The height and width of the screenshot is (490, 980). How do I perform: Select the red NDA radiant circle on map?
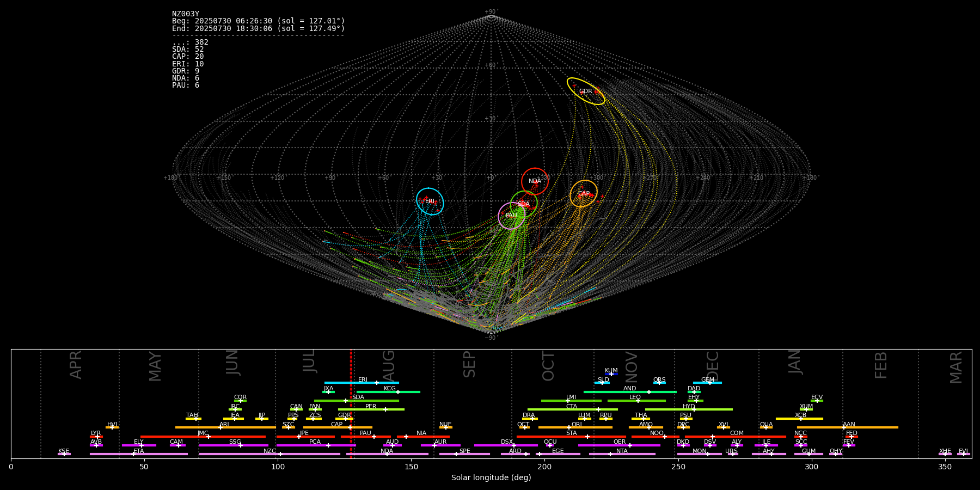point(535,181)
